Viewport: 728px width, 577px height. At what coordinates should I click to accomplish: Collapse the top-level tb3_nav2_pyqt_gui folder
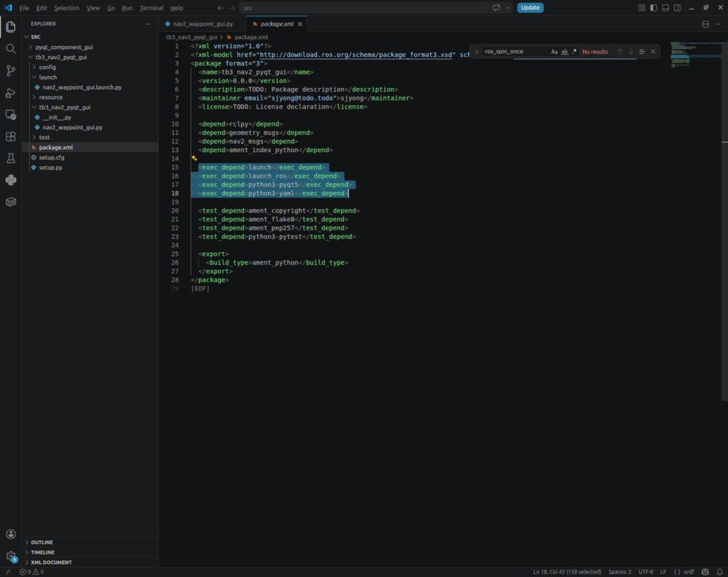pyautogui.click(x=31, y=57)
